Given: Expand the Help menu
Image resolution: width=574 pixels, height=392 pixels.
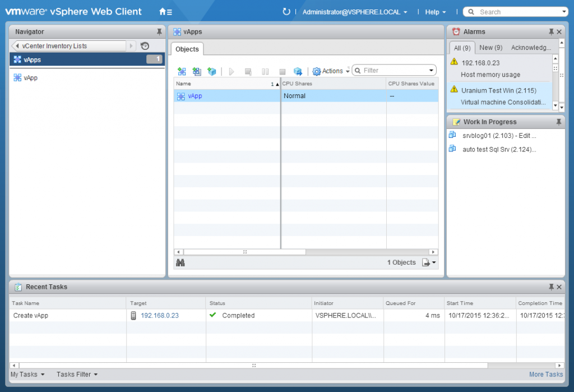Looking at the screenshot, I should click(436, 12).
